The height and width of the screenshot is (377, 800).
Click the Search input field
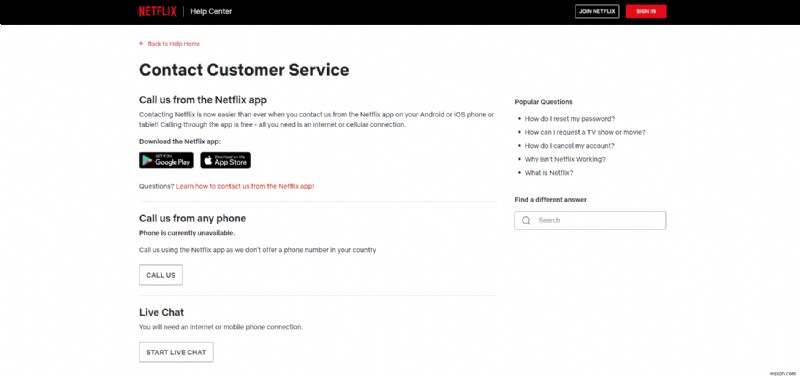590,220
